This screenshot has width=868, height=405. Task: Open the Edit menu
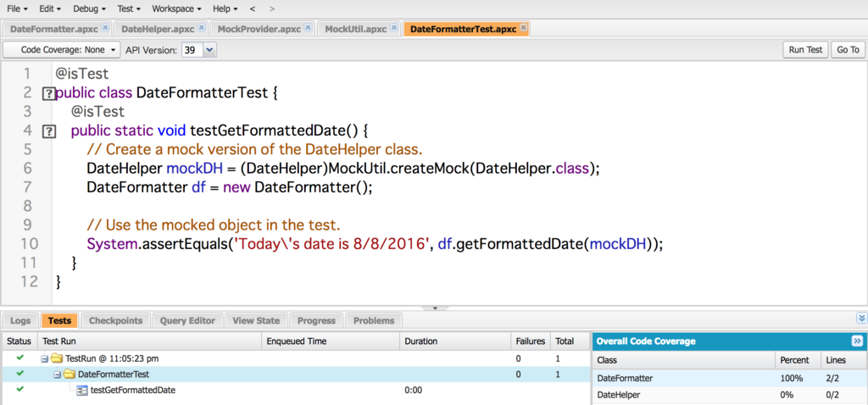(x=50, y=8)
